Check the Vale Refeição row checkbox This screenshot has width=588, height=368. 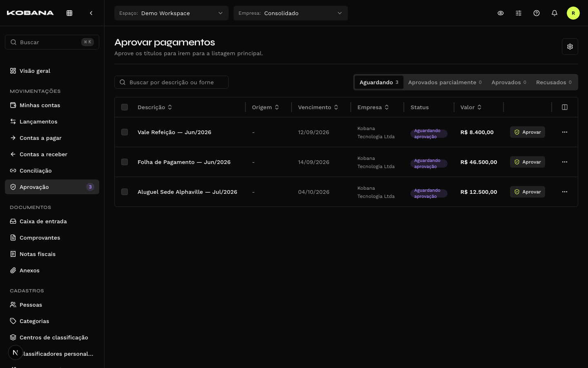[125, 132]
